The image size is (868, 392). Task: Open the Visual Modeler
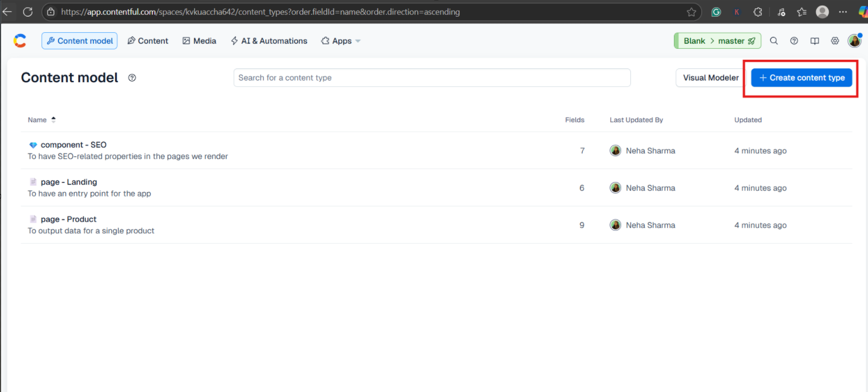tap(711, 78)
